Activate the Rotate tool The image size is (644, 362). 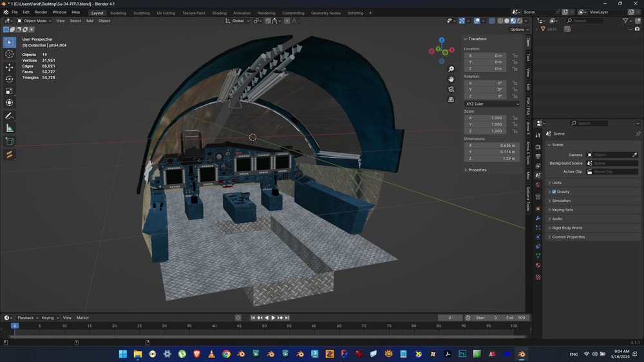click(10, 79)
